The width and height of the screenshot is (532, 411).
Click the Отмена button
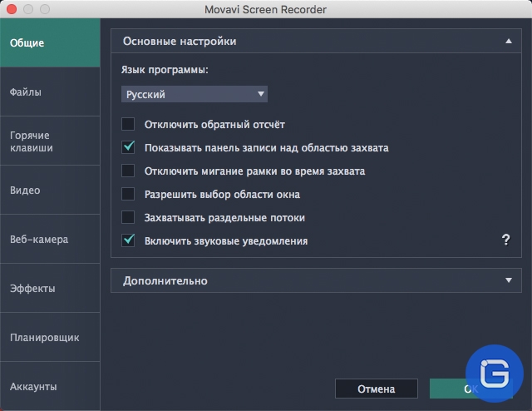377,389
